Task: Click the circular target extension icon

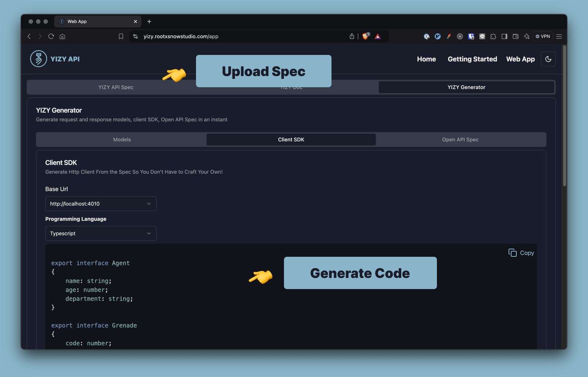Action: tap(460, 36)
